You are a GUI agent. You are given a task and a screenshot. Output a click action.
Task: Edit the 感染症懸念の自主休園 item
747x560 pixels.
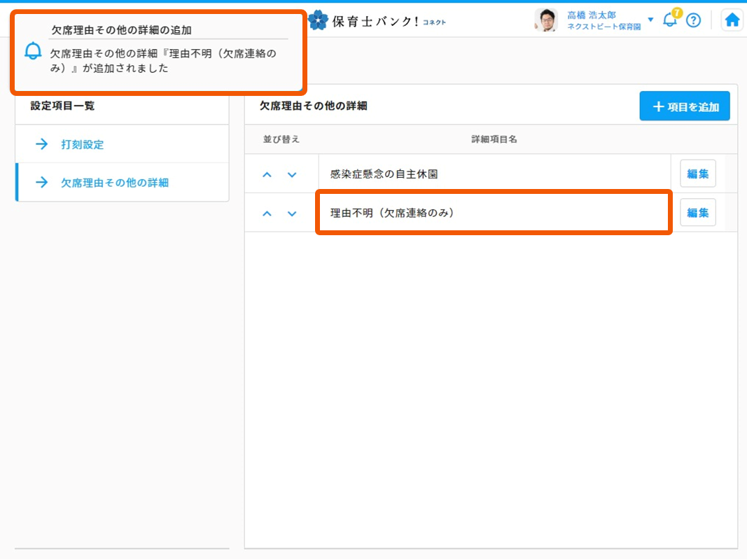point(697,174)
